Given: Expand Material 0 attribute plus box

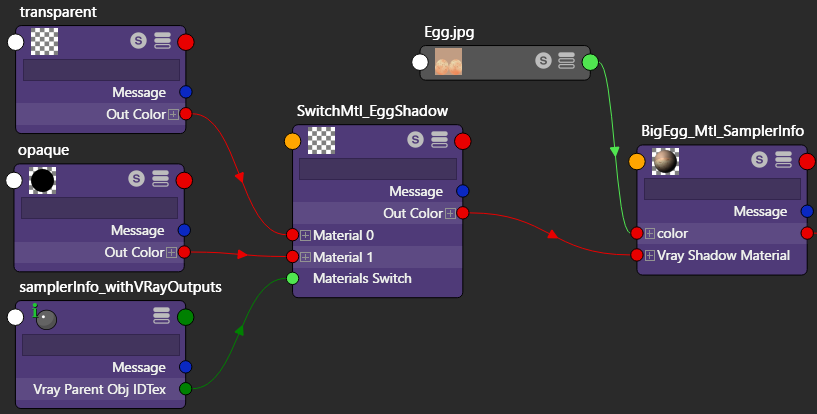Looking at the screenshot, I should tap(305, 235).
